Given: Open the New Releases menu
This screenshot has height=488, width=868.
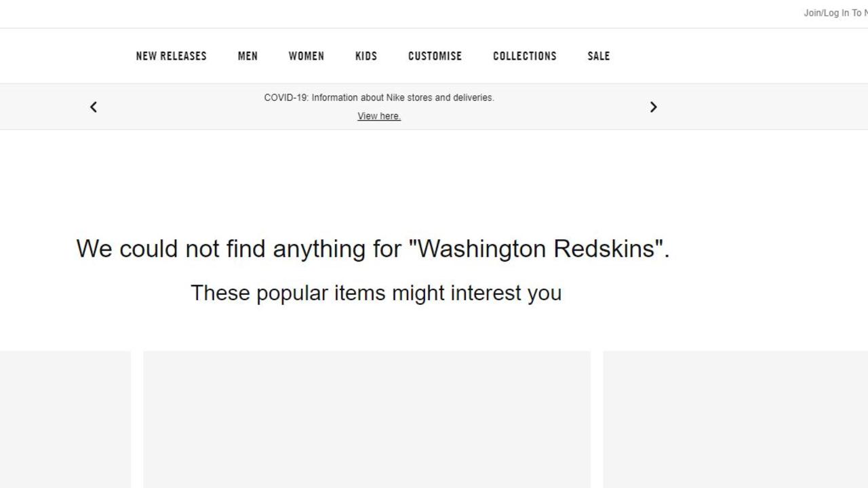Looking at the screenshot, I should [171, 56].
